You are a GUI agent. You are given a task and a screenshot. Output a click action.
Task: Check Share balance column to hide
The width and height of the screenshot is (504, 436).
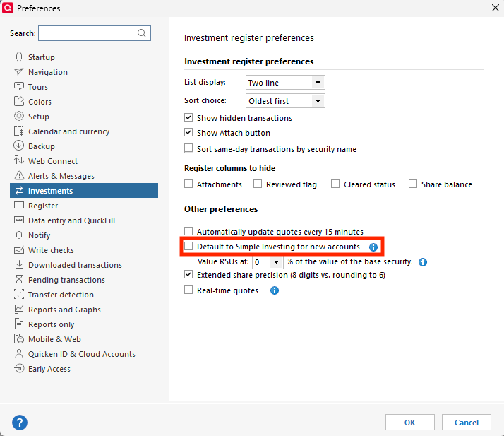413,184
